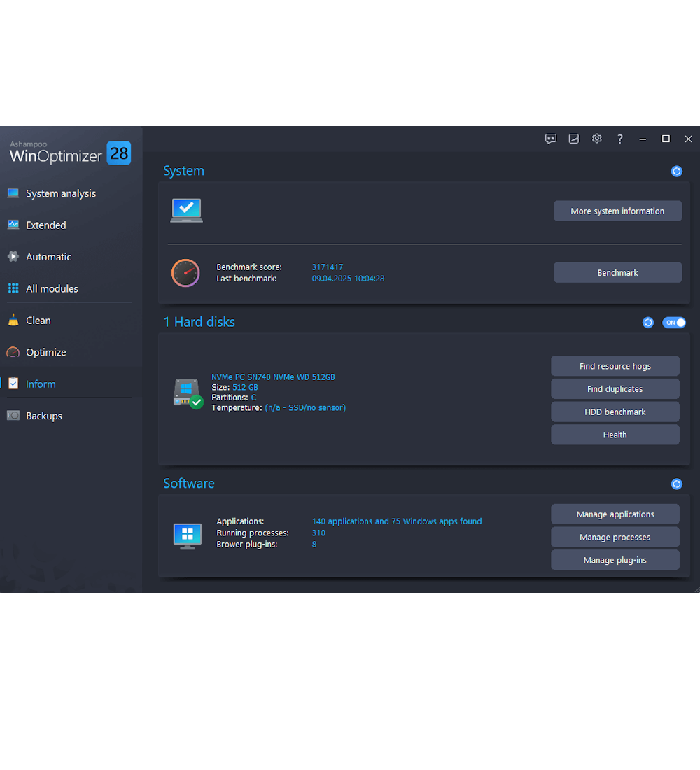Refresh the System section

click(676, 171)
